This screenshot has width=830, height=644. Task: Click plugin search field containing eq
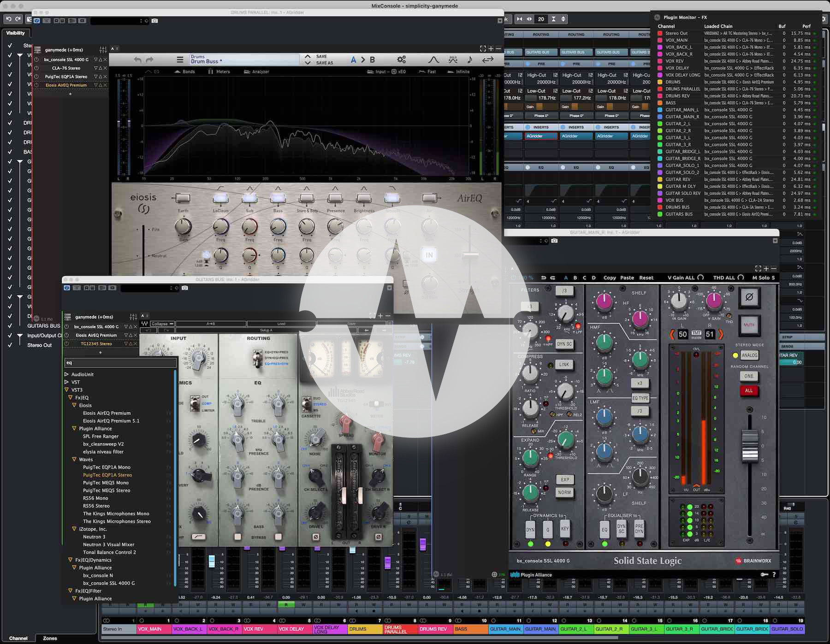[x=120, y=363]
